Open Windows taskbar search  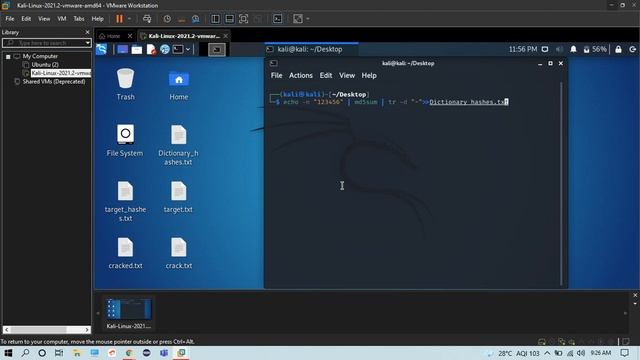point(25,353)
